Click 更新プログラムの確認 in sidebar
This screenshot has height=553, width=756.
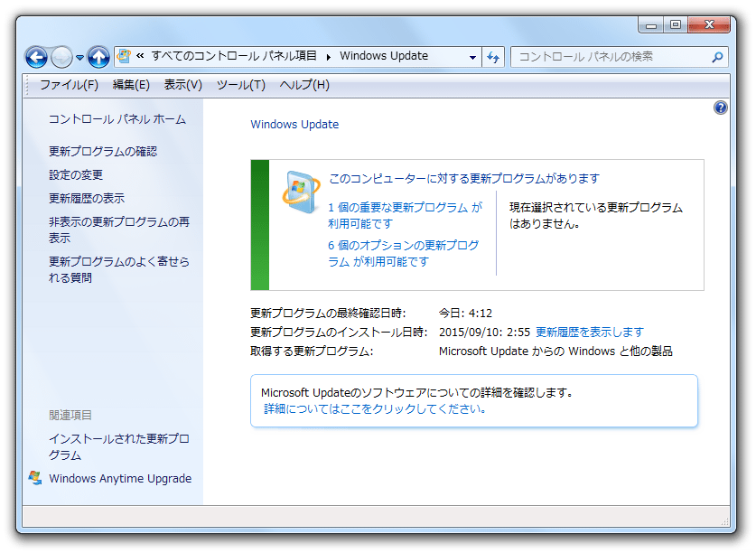point(103,152)
